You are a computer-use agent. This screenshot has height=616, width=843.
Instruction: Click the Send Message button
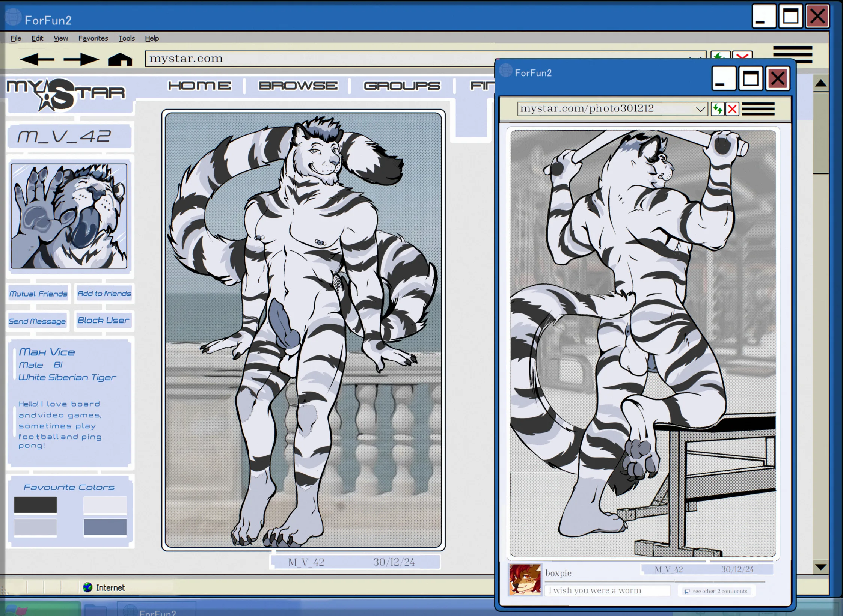coord(37,321)
